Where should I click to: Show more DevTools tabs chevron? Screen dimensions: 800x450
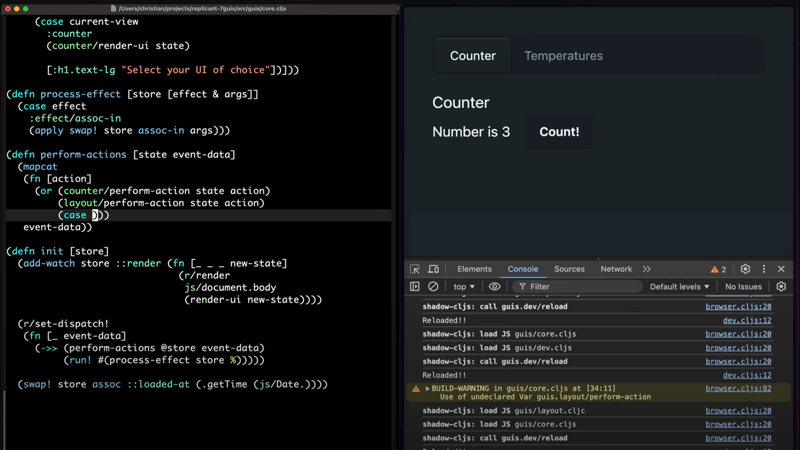click(647, 269)
